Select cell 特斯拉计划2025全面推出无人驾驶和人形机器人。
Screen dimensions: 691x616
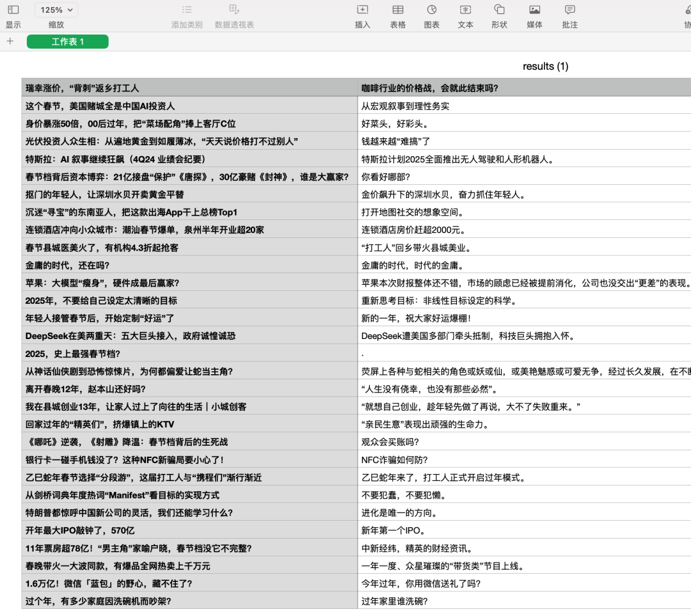(525, 159)
